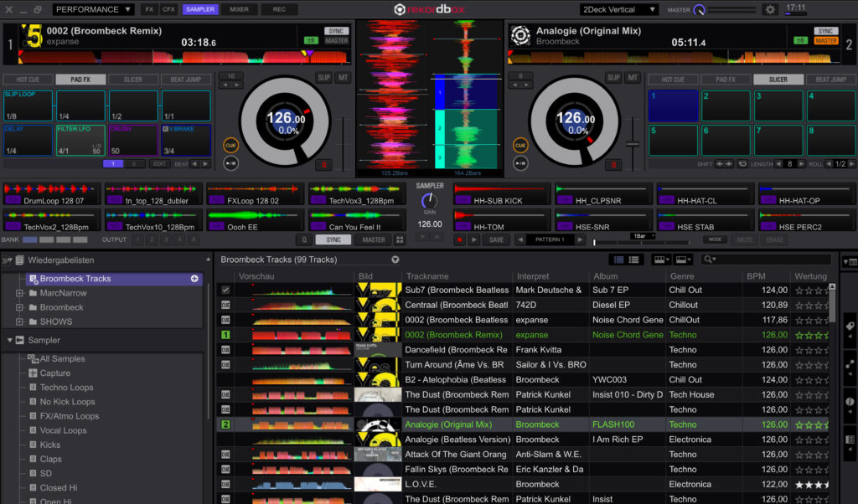Trigger the DrumLoop 128 07 sampler slot
The height and width of the screenshot is (504, 858).
(52, 195)
